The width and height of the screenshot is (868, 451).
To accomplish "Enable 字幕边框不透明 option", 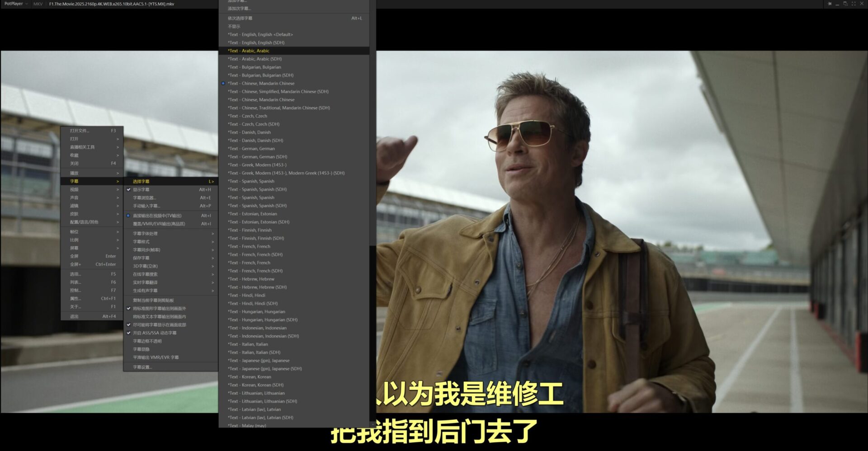I will pos(171,341).
